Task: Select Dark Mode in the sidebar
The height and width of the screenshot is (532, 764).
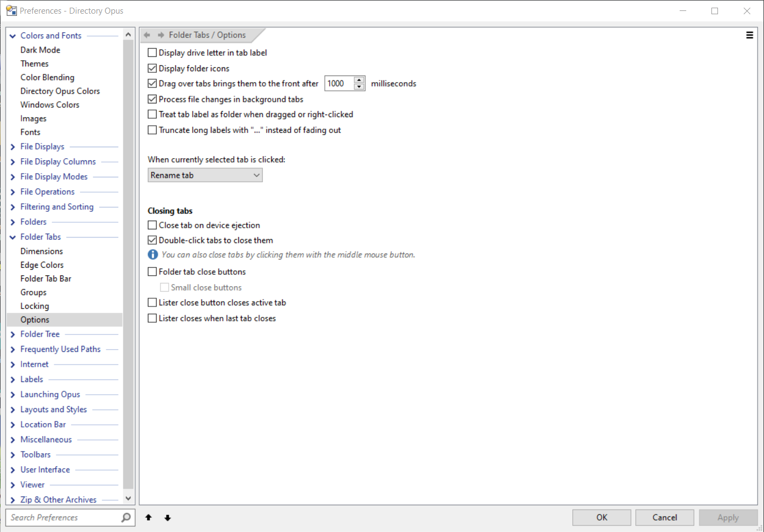Action: tap(41, 50)
